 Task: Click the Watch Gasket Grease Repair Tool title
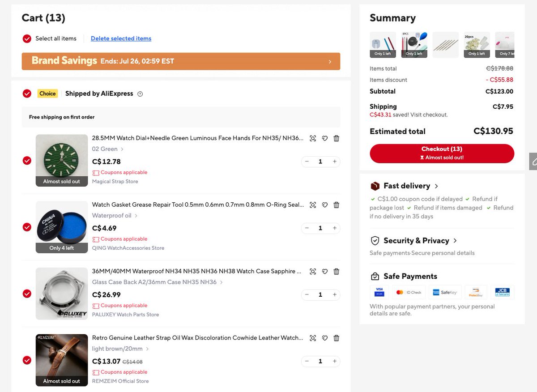198,205
